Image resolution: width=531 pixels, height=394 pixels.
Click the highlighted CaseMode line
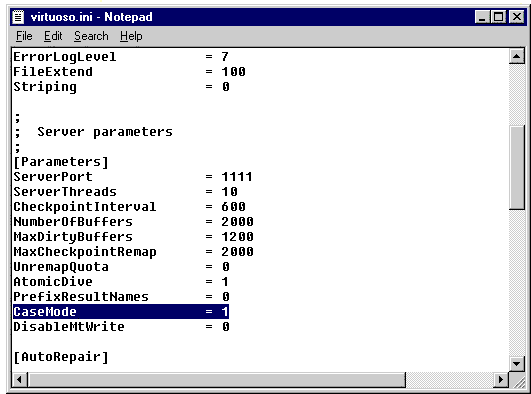[121, 311]
